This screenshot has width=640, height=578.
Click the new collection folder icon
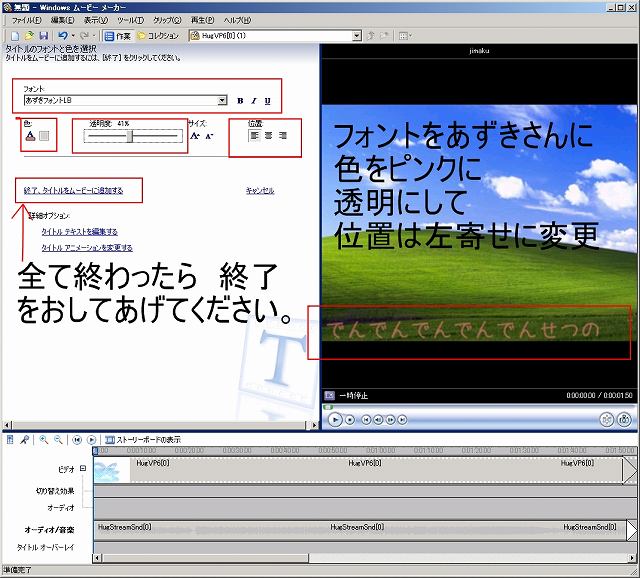(x=384, y=36)
